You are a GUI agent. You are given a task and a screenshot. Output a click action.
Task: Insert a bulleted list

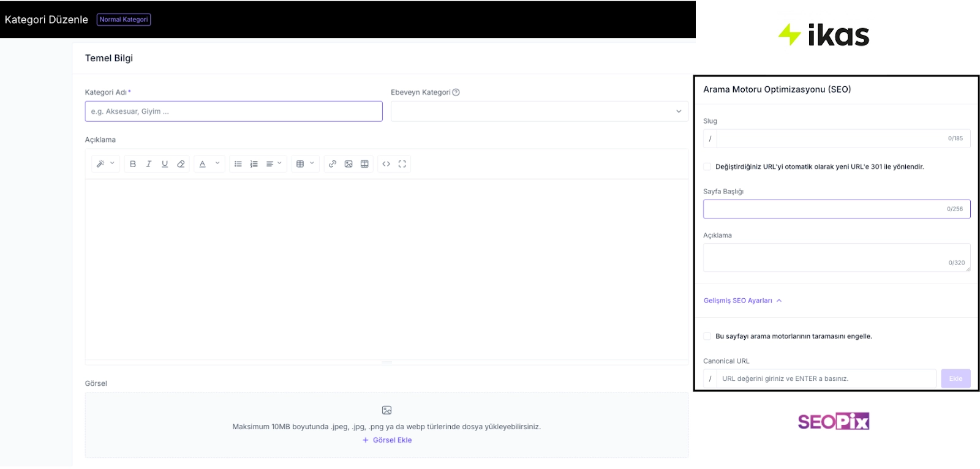(238, 164)
